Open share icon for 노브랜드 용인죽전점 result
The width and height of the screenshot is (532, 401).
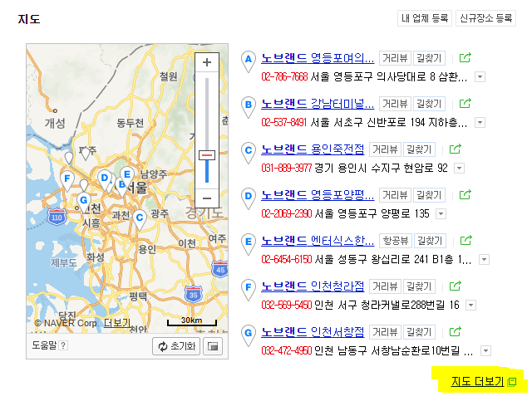pyautogui.click(x=455, y=149)
